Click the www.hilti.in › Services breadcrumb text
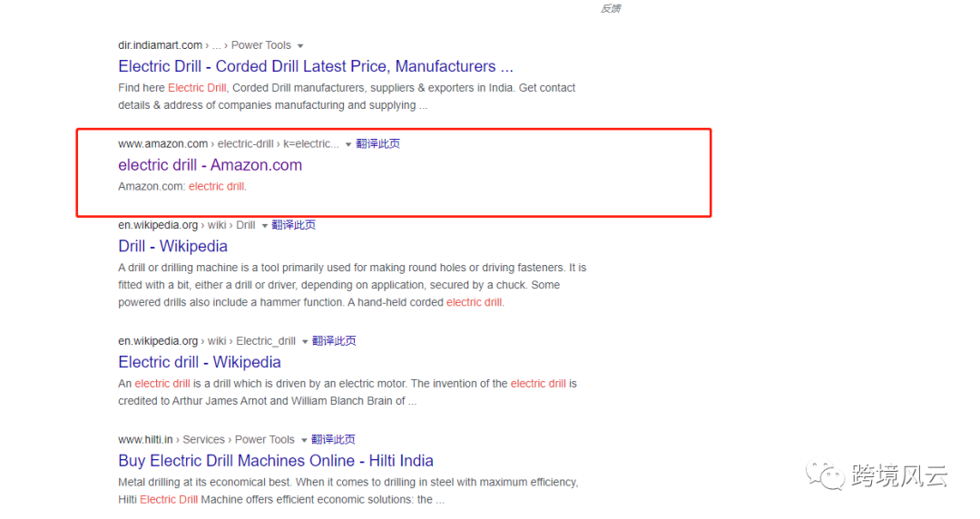Screen dimensions: 980x519 [206, 439]
